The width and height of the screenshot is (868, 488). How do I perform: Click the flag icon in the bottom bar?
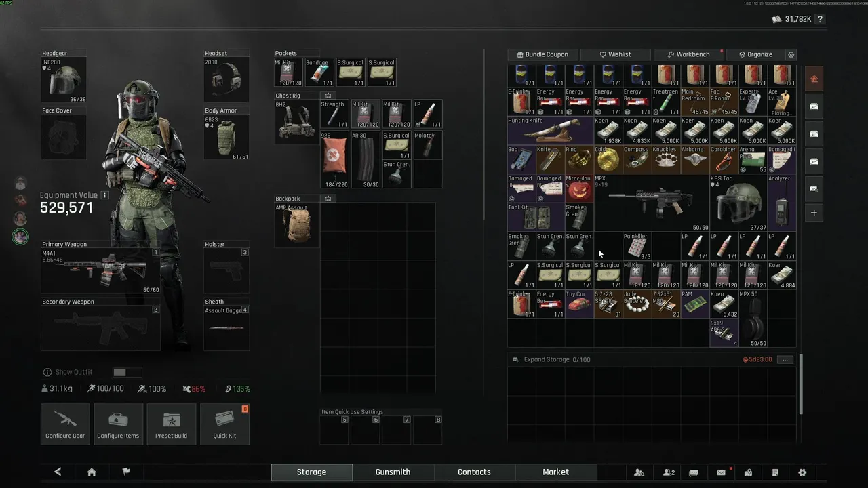tap(126, 472)
